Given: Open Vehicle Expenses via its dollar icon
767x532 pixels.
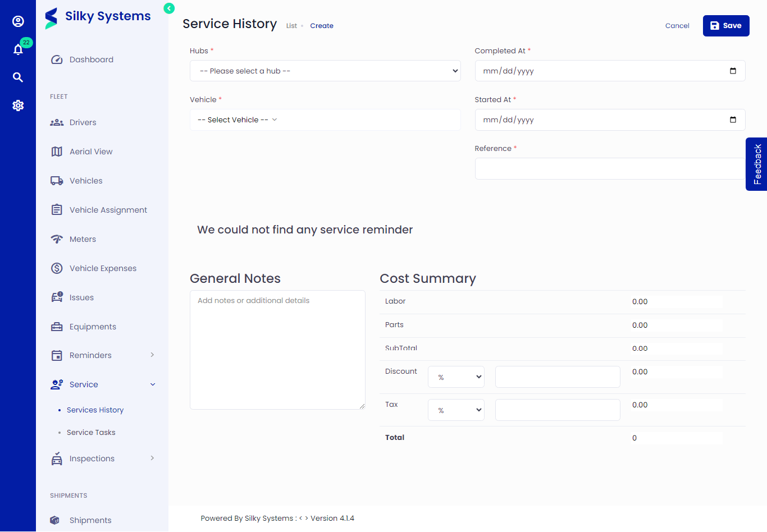Looking at the screenshot, I should [x=57, y=268].
